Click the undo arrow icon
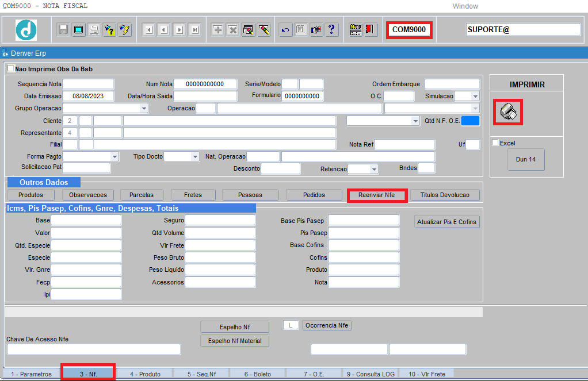The width and height of the screenshot is (588, 381). coord(285,30)
